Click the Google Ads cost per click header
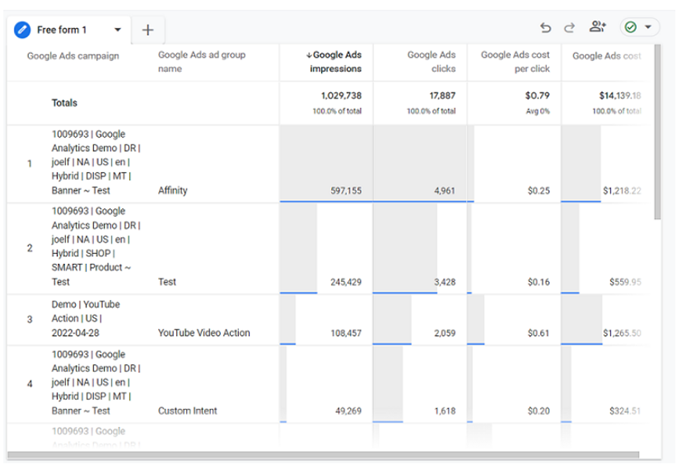The height and width of the screenshot is (469, 677). click(515, 62)
